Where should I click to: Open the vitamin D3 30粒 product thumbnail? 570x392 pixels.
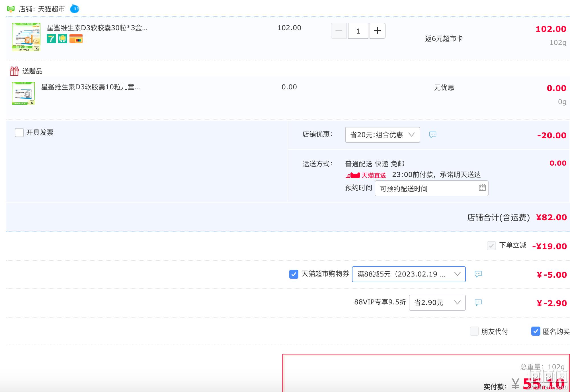[x=26, y=37]
